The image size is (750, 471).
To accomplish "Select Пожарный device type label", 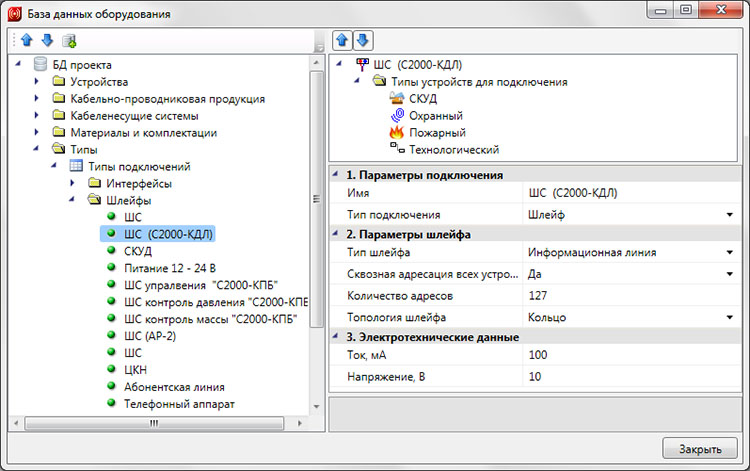I will click(x=437, y=132).
